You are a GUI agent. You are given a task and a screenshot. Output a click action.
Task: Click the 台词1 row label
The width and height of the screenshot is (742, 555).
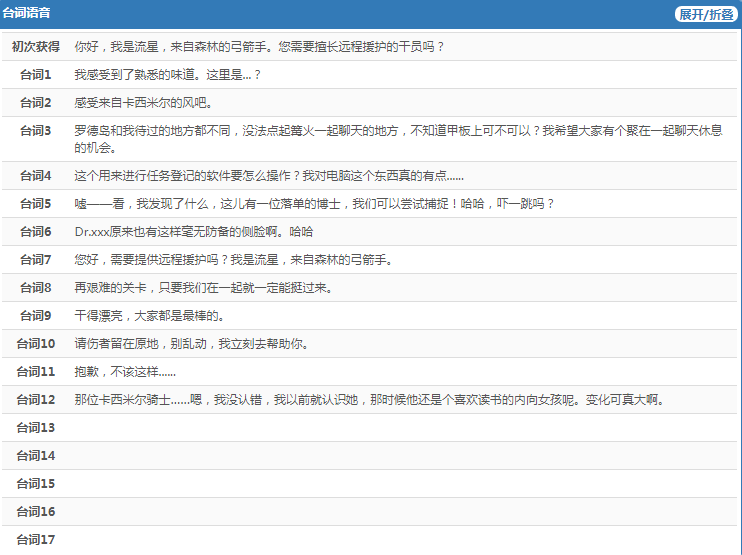point(35,75)
